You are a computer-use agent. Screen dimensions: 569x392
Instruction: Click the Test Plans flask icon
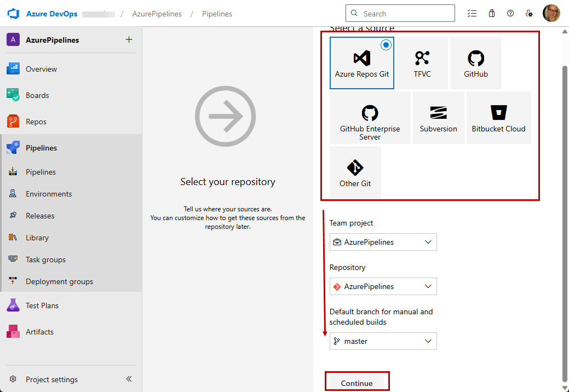pos(13,305)
